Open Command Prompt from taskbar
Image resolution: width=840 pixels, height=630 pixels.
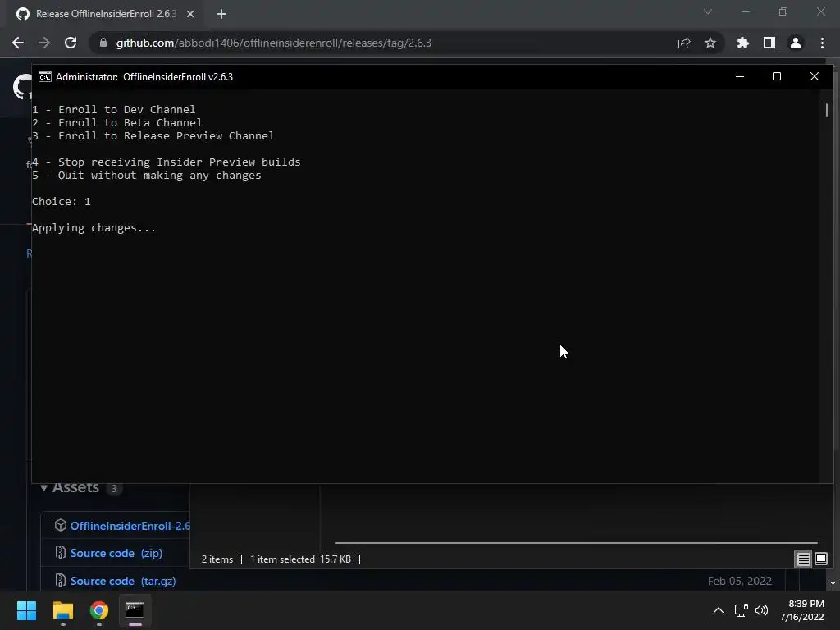tap(135, 610)
